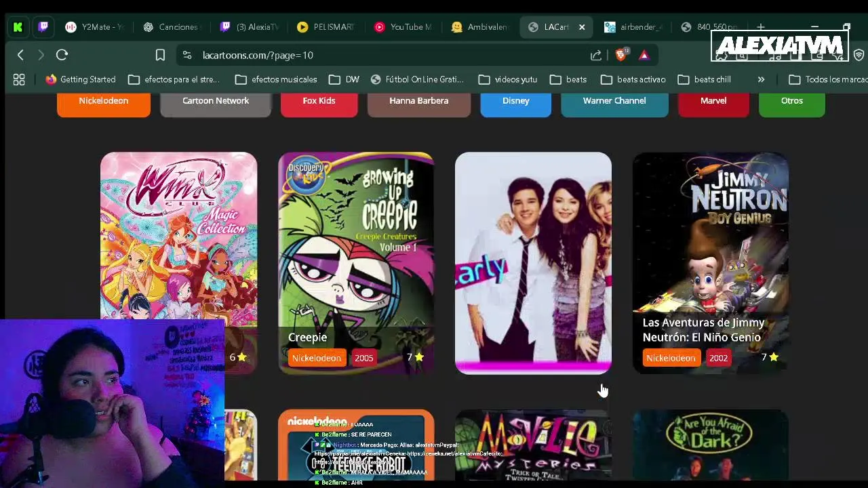
Task: Switch to the pinned Kick tab
Action: (x=18, y=27)
